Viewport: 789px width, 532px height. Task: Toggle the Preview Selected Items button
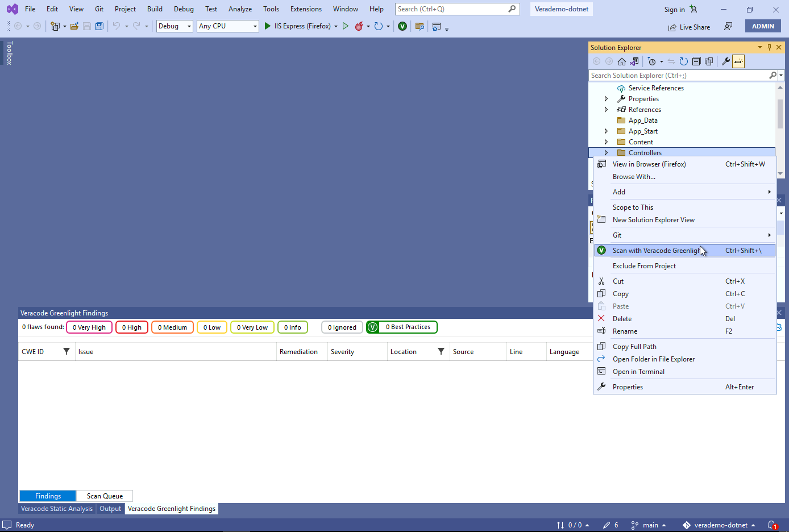pos(738,61)
